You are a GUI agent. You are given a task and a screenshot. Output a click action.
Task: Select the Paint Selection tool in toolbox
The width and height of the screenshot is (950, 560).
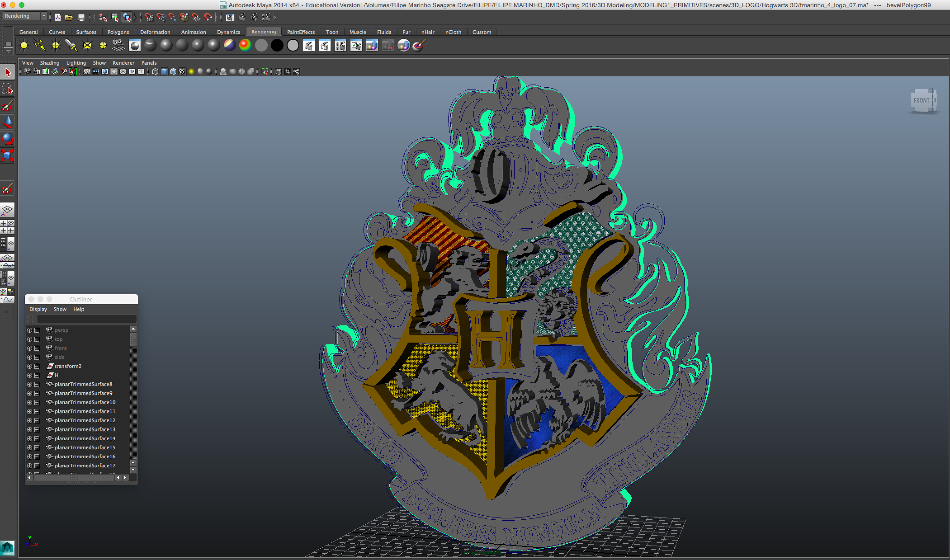7,106
